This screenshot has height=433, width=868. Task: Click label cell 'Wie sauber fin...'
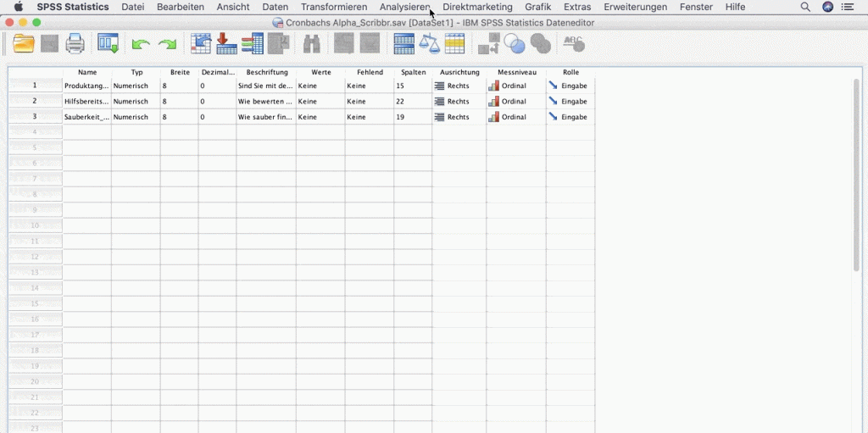(x=265, y=117)
